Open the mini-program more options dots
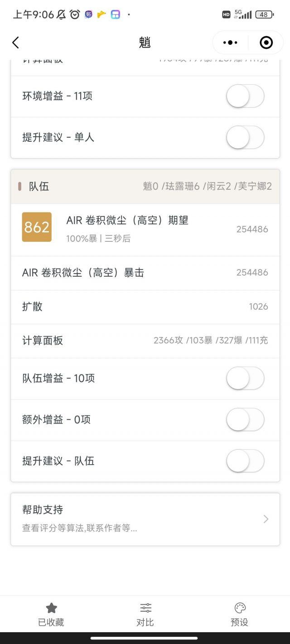 [x=230, y=42]
